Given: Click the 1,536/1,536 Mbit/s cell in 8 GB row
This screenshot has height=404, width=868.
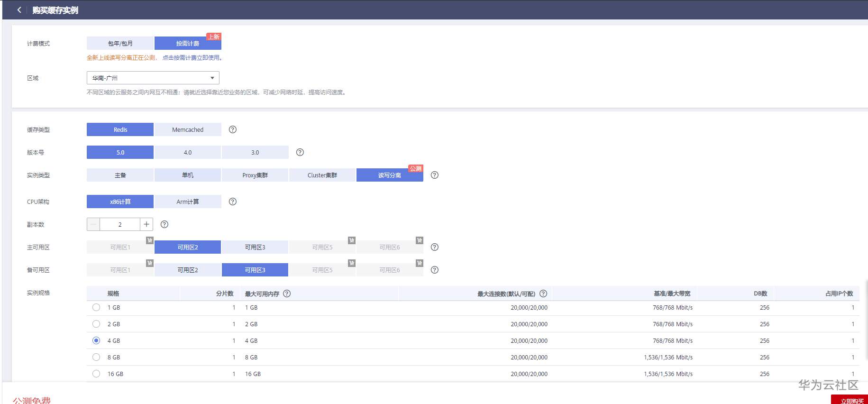Looking at the screenshot, I should point(668,357).
